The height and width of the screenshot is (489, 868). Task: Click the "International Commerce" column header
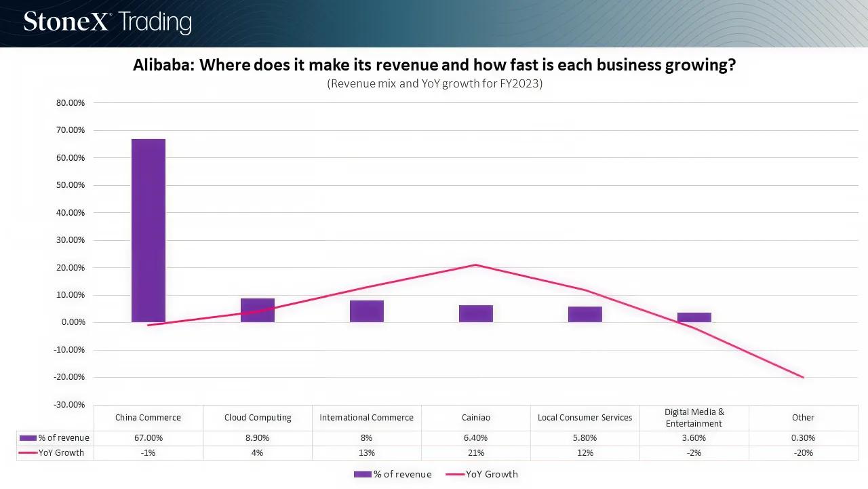point(367,418)
